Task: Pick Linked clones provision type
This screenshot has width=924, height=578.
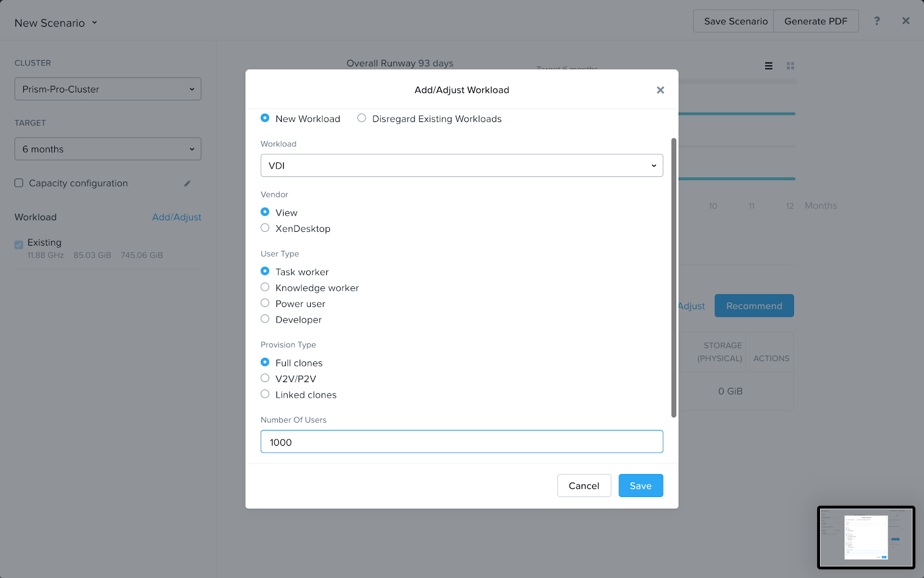Action: tap(265, 394)
